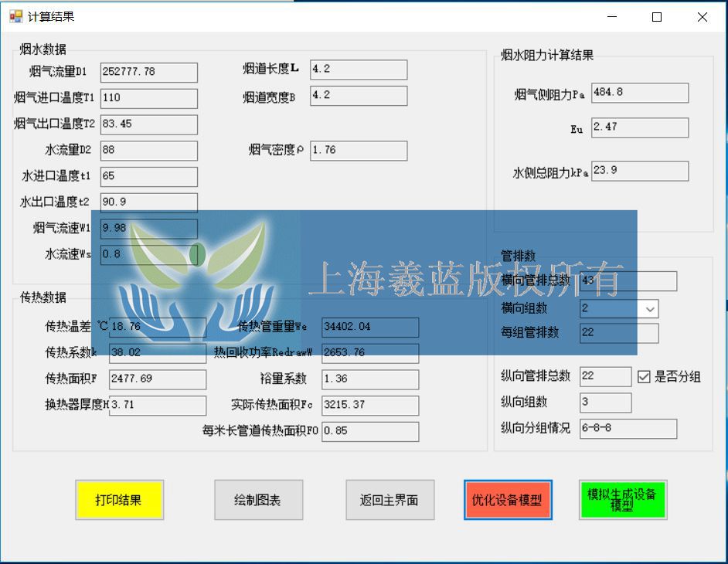Screen dimensions: 728x564
Task: Click the red 优化设备模型 button
Action: pyautogui.click(x=508, y=500)
